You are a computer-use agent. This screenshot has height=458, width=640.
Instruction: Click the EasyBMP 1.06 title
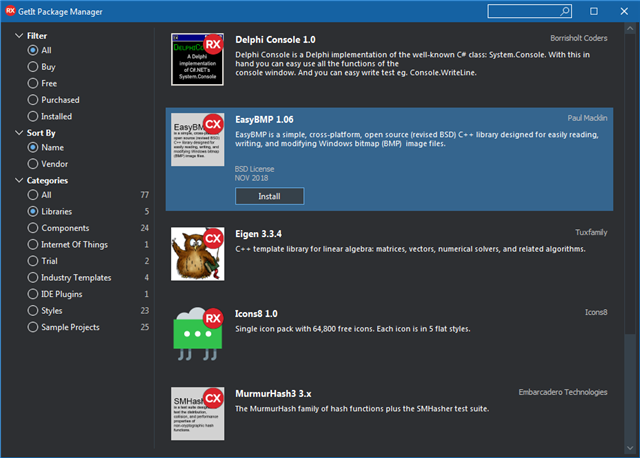click(264, 120)
